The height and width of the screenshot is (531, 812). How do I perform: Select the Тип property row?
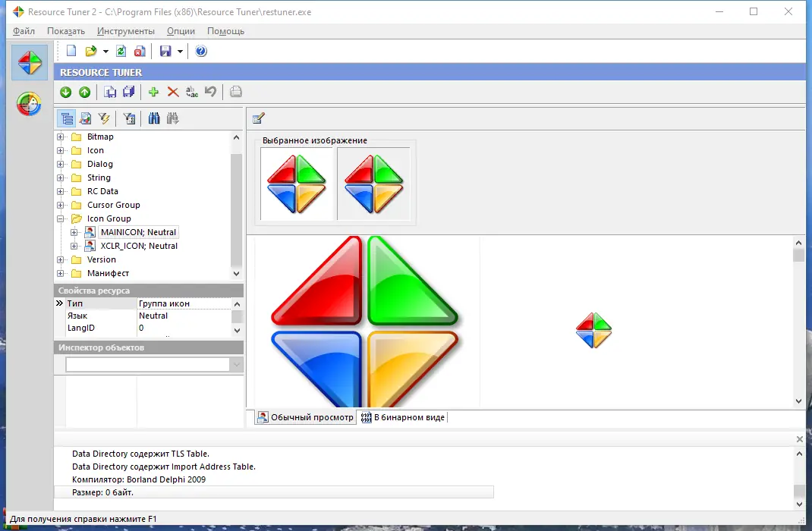(143, 303)
